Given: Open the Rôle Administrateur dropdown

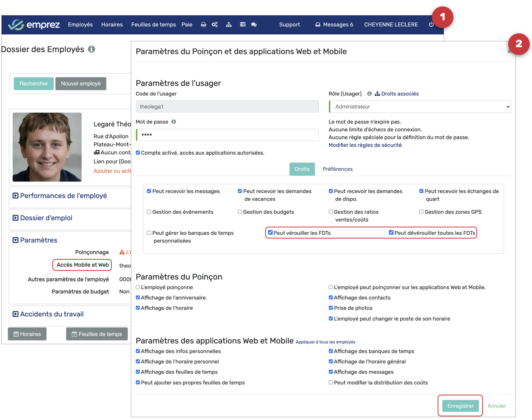Looking at the screenshot, I should coord(420,107).
